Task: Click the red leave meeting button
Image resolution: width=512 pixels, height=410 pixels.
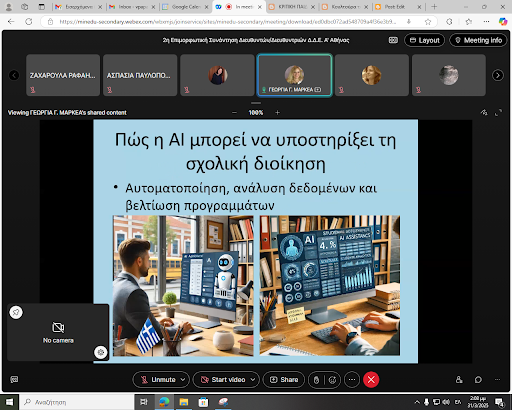Action: (371, 380)
